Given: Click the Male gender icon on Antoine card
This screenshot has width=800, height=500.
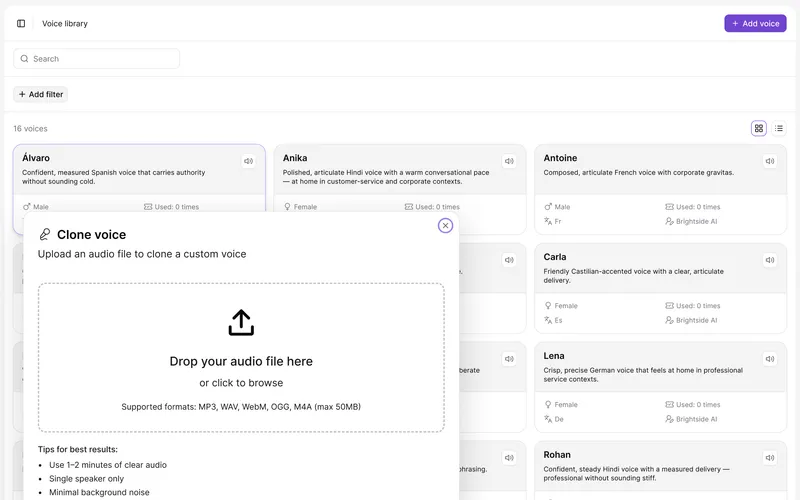Looking at the screenshot, I should [x=548, y=207].
